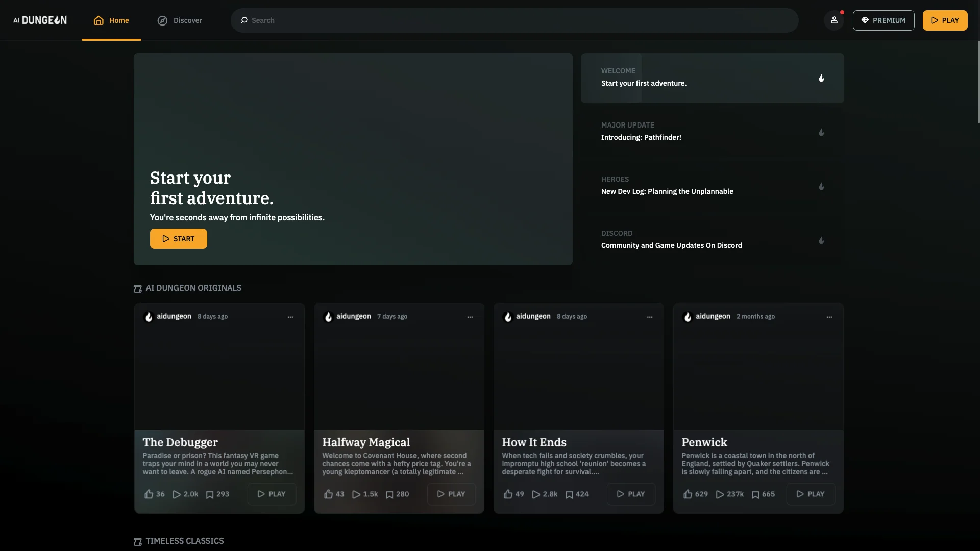Viewport: 980px width, 551px height.
Task: Select the Heroes Dev Log item
Action: click(x=712, y=186)
